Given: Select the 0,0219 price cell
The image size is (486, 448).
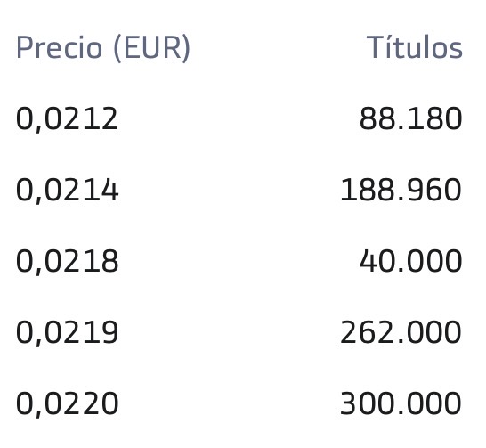Looking at the screenshot, I should point(67,334).
